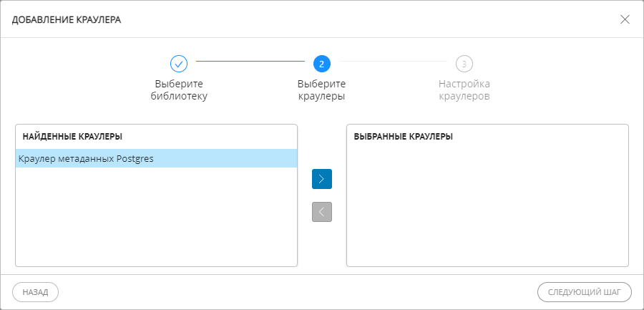Click empty area of Выбранные краулеры list
Viewport: 644px width, 310px height.
[x=487, y=208]
